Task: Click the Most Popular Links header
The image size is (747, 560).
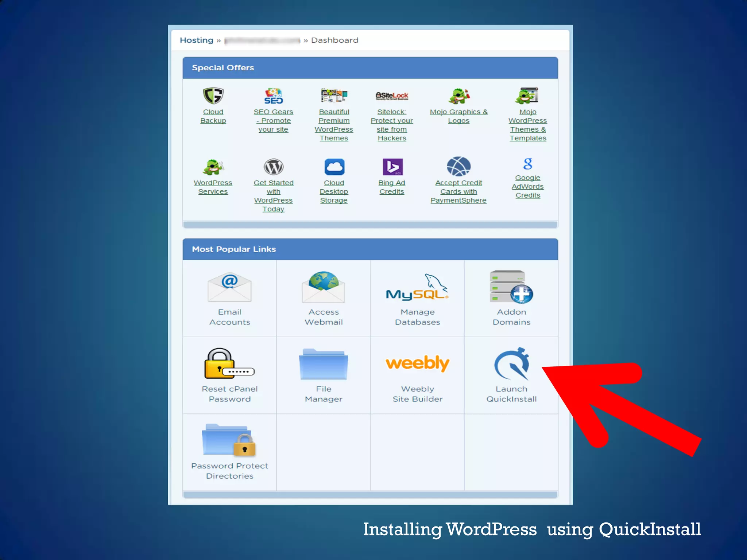Action: point(370,249)
